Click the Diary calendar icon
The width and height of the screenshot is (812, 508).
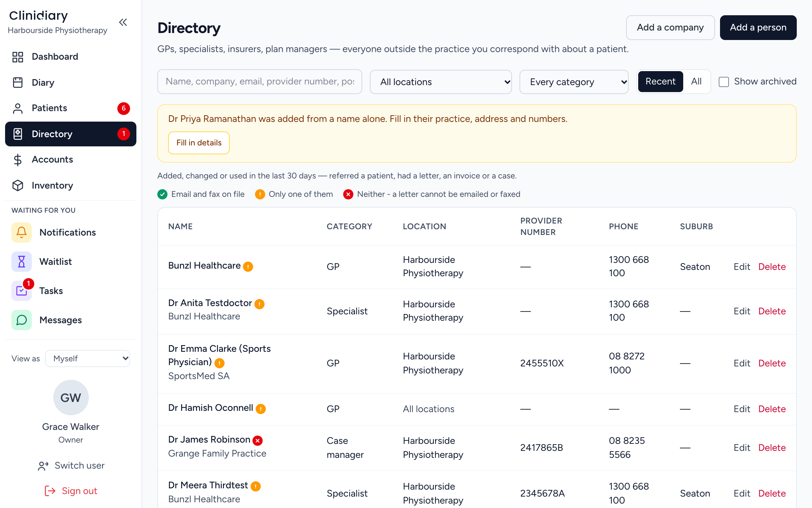(x=18, y=82)
